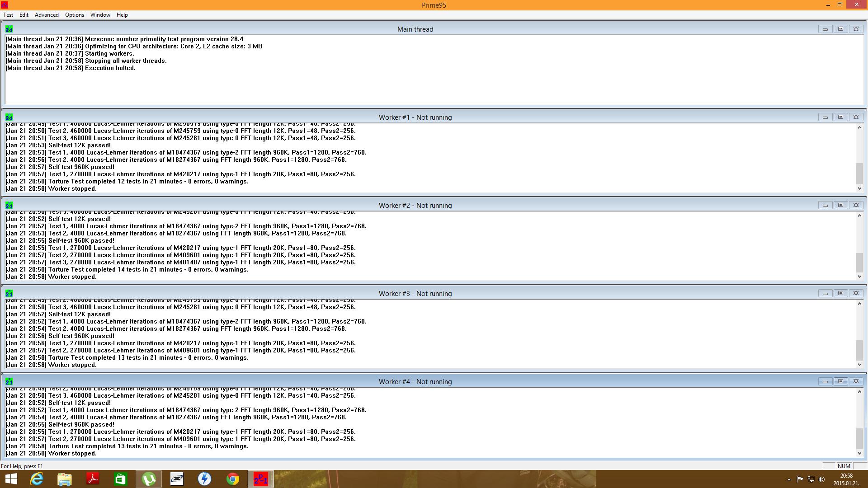
Task: Restore down the Prime95 main window
Action: coord(840,5)
